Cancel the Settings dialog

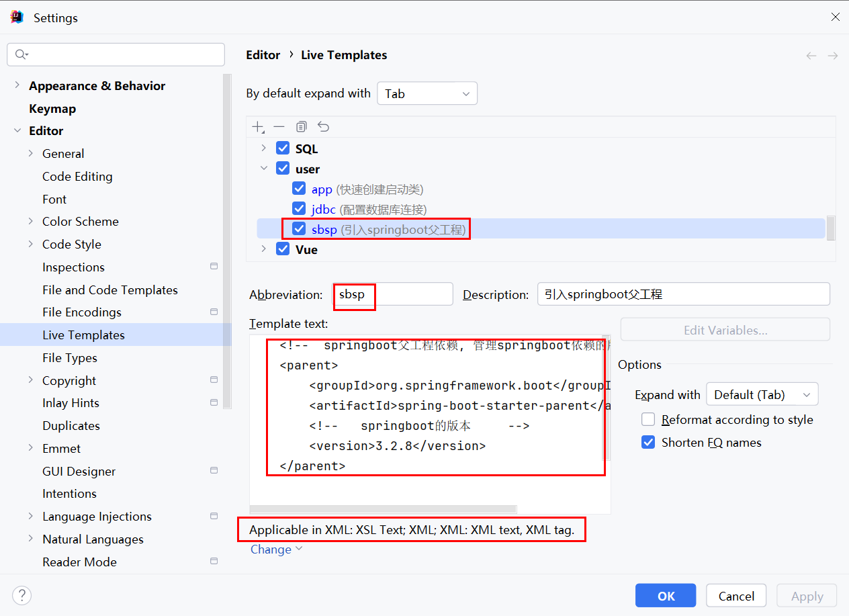736,596
